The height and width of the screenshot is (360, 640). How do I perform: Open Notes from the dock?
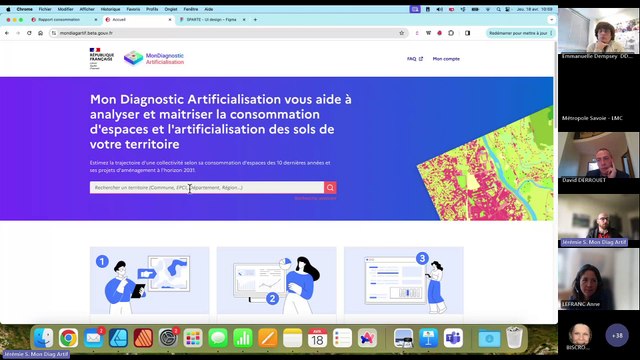293,338
